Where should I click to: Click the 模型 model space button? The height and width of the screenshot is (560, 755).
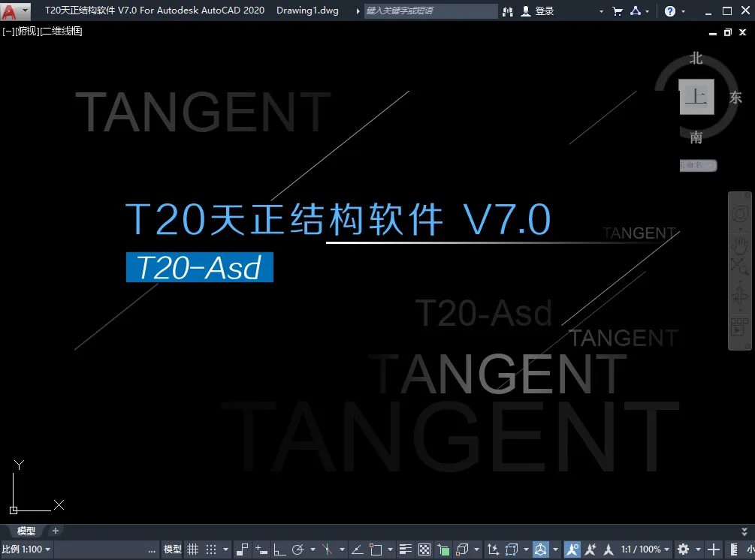[172, 549]
